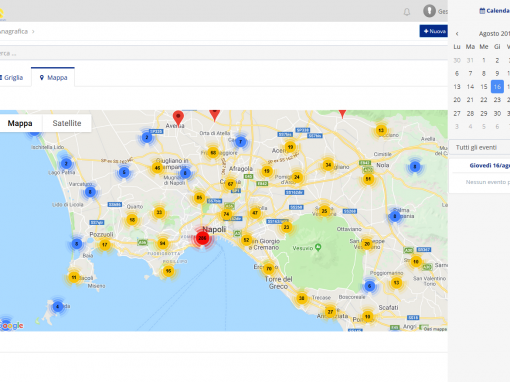Select August 14 in the calendar
The image size is (510, 382).
click(470, 87)
